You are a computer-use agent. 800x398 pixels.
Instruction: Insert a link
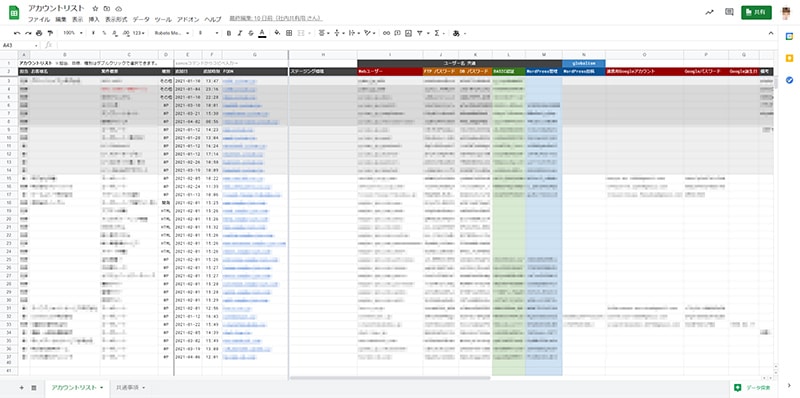[386, 33]
